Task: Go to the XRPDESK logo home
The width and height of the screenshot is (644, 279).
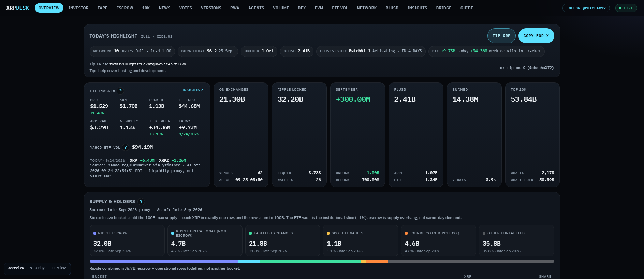Action: pos(18,8)
